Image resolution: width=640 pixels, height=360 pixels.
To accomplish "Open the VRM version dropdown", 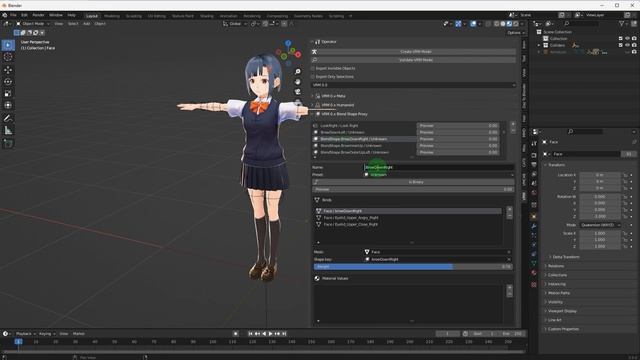I will click(x=413, y=85).
